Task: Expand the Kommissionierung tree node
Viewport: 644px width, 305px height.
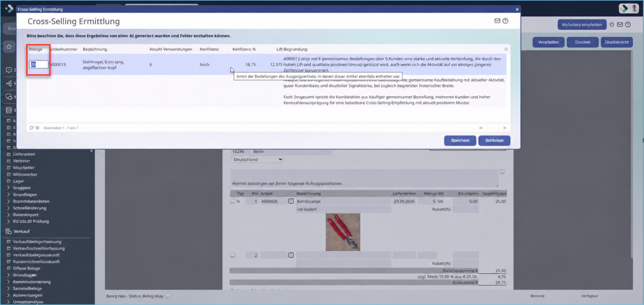Action: click(8, 281)
